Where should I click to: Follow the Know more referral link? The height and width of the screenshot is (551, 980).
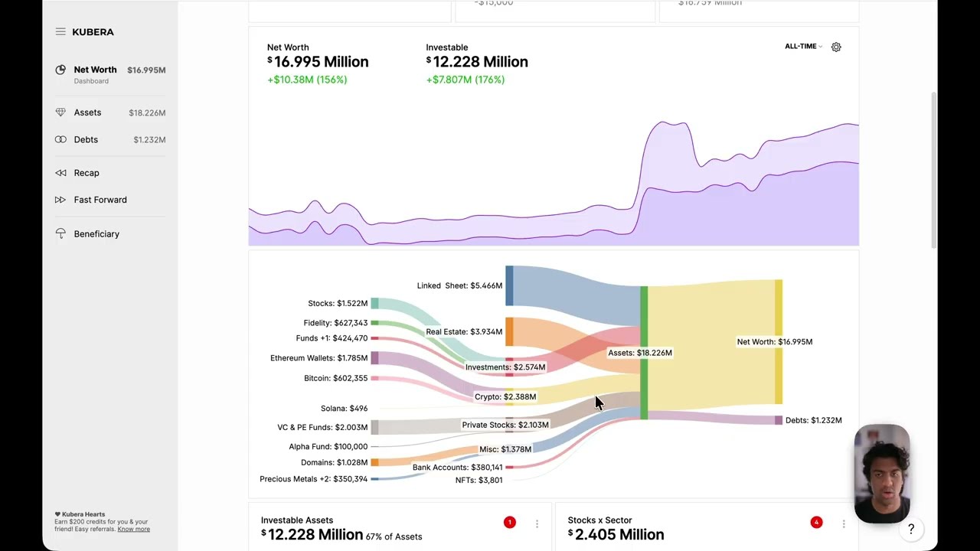coord(133,529)
